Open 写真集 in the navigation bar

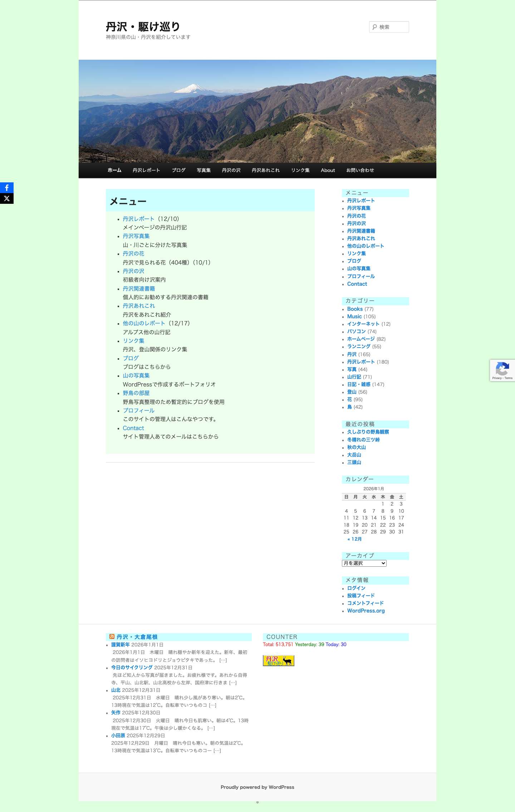click(x=203, y=170)
